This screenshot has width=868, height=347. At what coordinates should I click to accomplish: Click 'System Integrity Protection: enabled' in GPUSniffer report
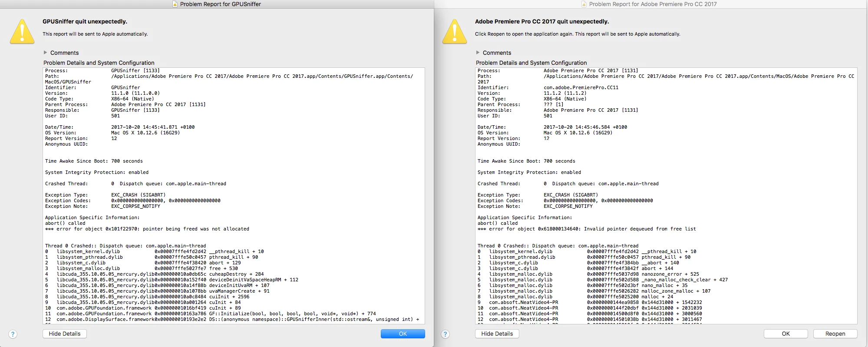pyautogui.click(x=97, y=172)
